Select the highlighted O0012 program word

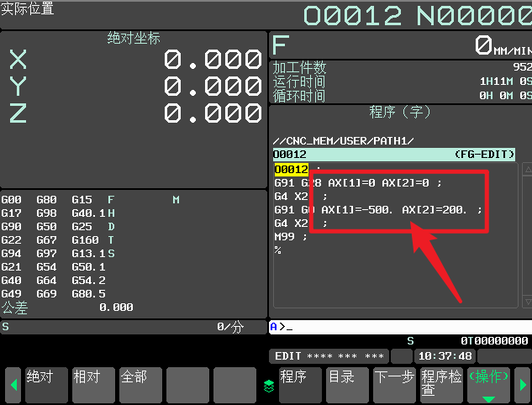(291, 169)
